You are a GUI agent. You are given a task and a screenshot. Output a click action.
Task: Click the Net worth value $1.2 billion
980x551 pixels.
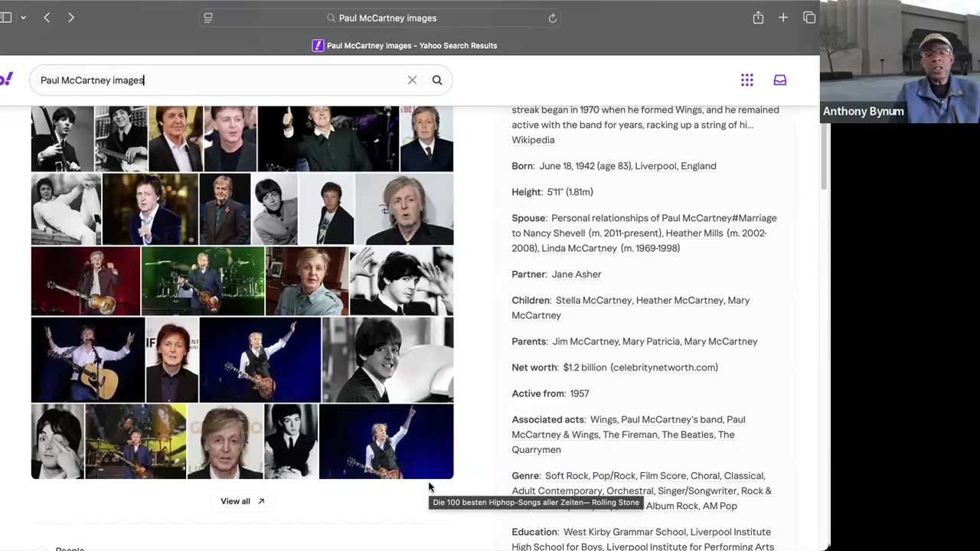coord(586,368)
